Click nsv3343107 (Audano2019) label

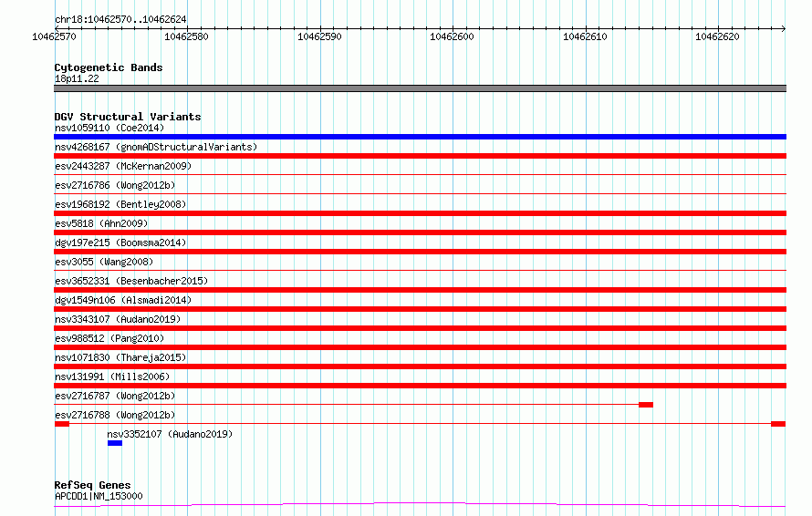click(118, 319)
